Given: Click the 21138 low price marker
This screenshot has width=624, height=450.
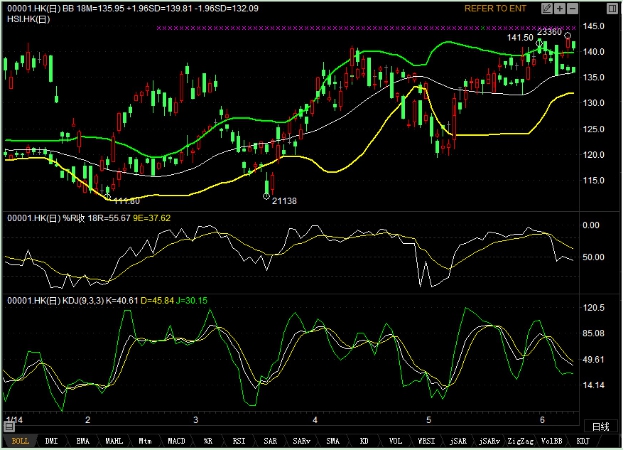Looking at the screenshot, I should point(285,200).
